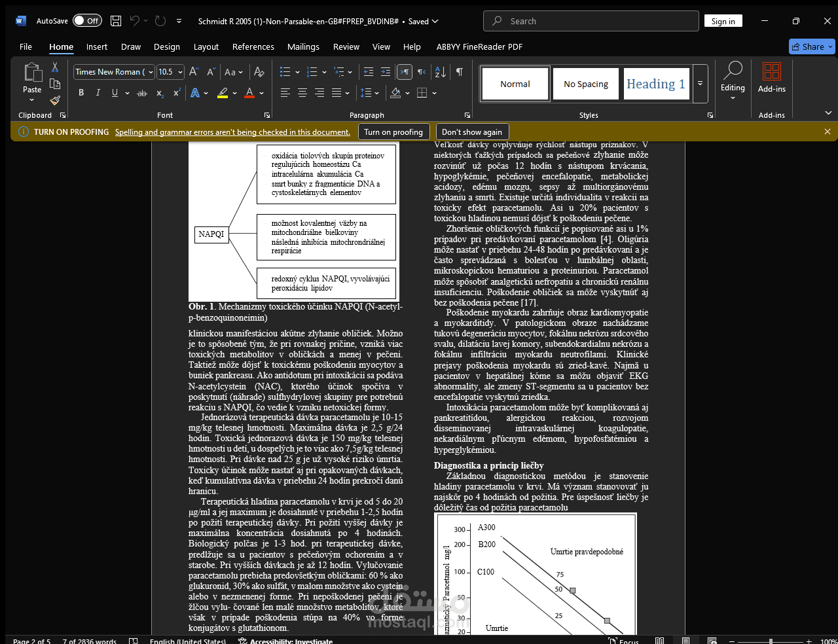
Task: Open the Paragraph dialog launcher
Action: [x=467, y=115]
